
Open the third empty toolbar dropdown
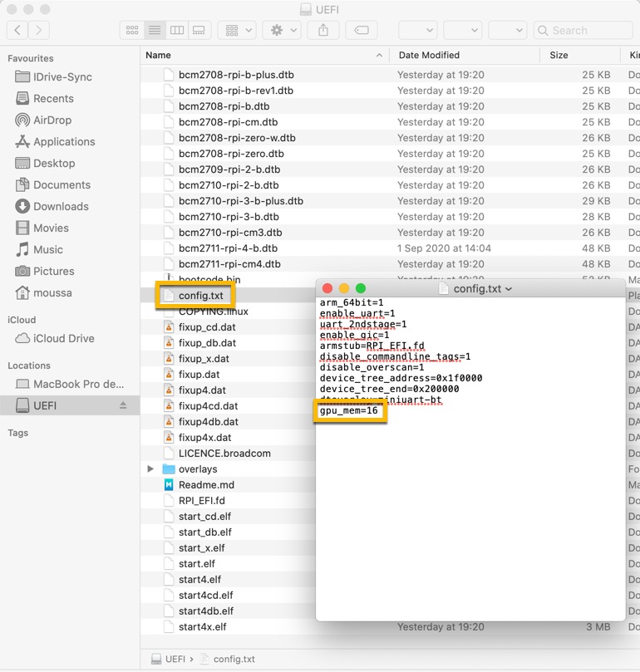pyautogui.click(x=508, y=30)
